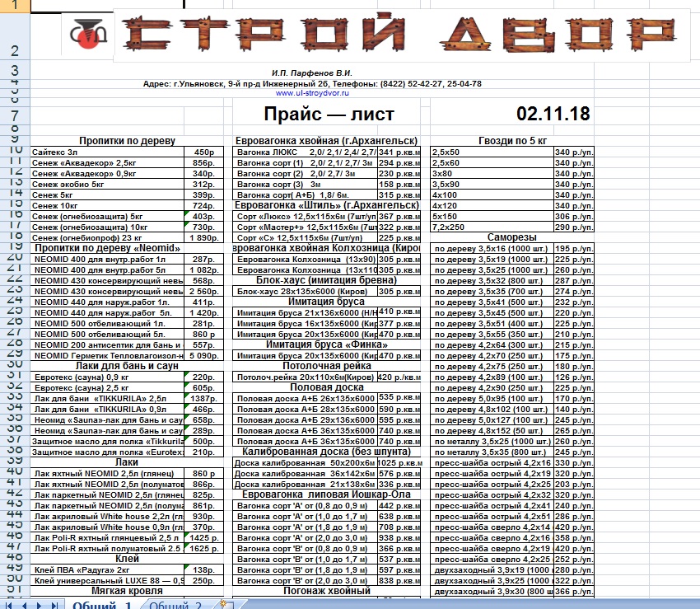Image resolution: width=700 pixels, height=609 pixels.
Task: Select the 'И.П. Парфенов В.И.' cell
Action: point(312,73)
